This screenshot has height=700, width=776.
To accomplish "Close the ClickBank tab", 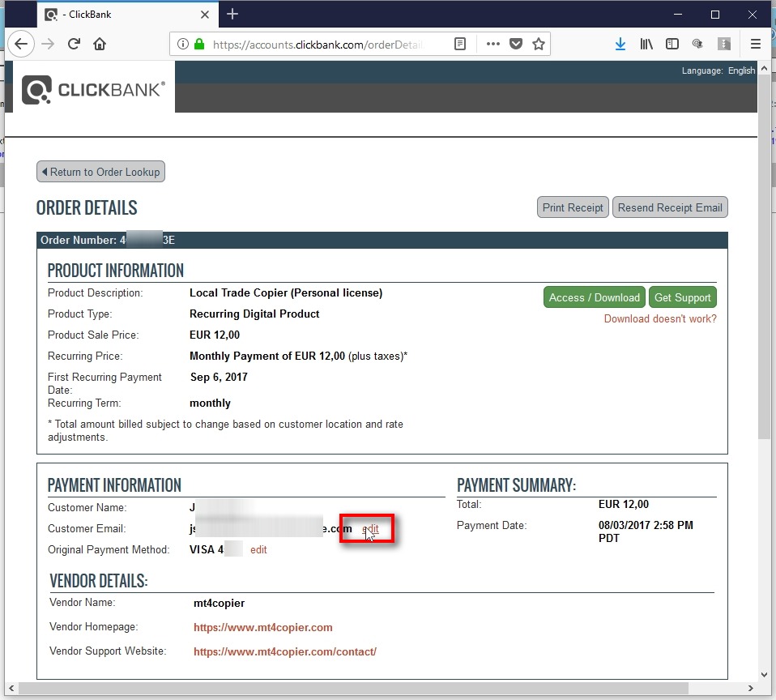I will coord(204,15).
